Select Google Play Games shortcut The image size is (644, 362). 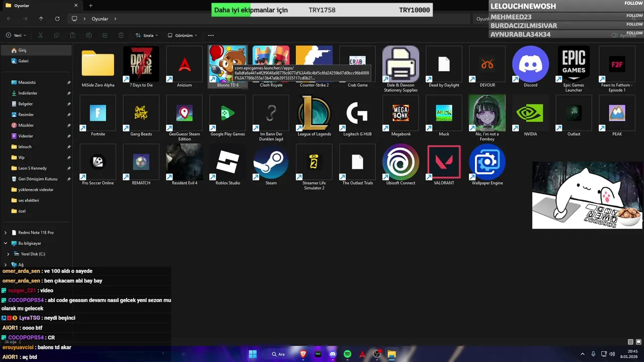pyautogui.click(x=228, y=116)
